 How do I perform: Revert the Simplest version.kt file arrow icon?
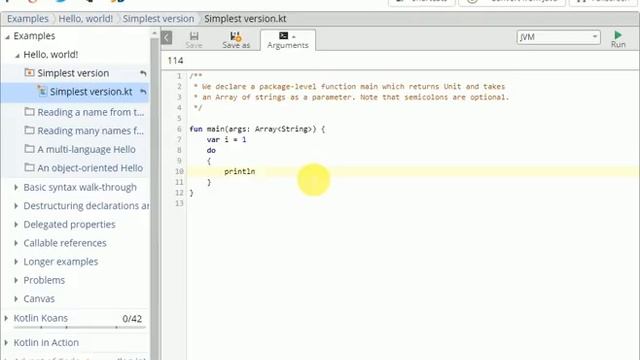143,91
